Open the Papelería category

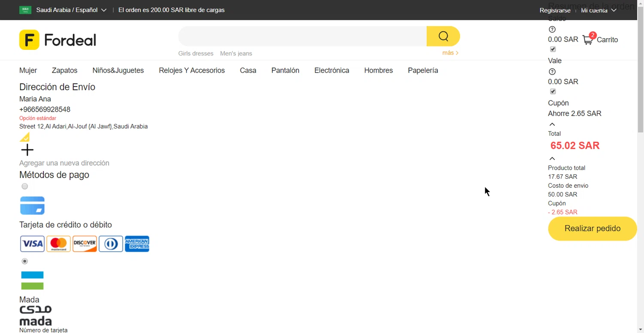coord(423,70)
